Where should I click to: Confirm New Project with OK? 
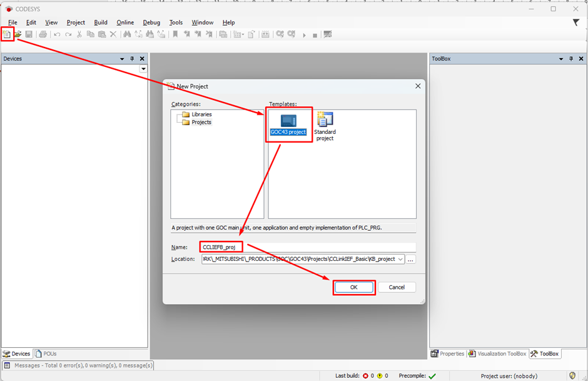[354, 287]
